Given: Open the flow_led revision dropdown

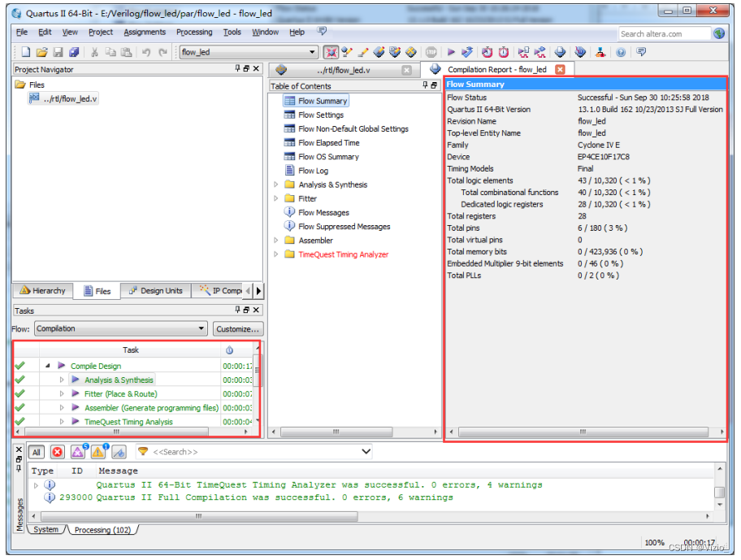Looking at the screenshot, I should tap(312, 52).
